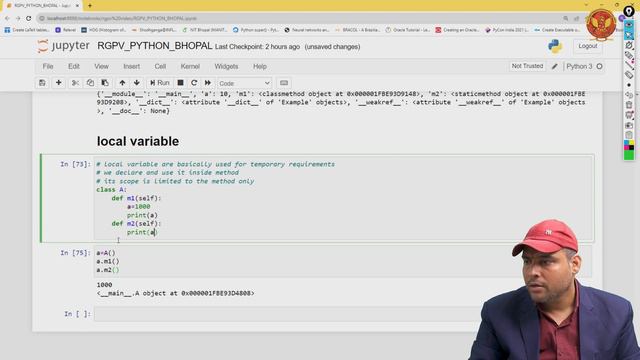Screen dimensions: 640x360
Task: Open a new browser tab with plus
Action: point(90,6)
